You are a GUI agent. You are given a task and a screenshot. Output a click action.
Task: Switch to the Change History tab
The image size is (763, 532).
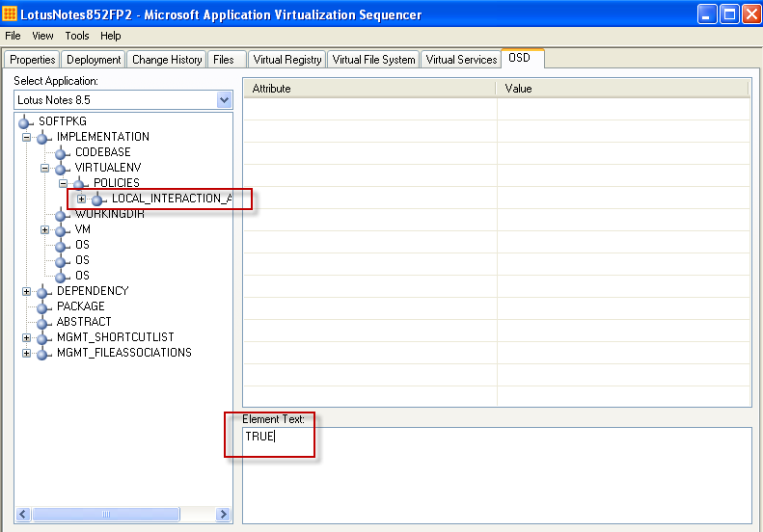167,60
